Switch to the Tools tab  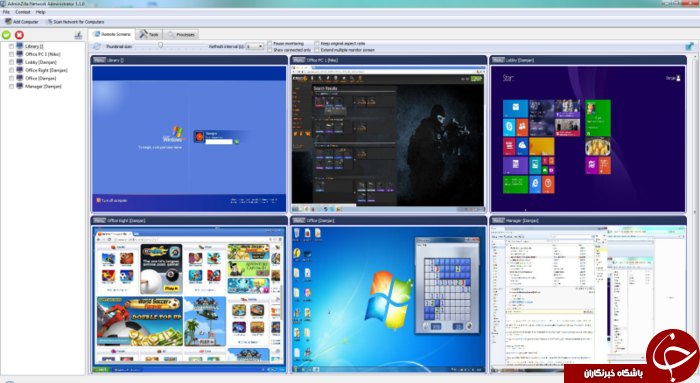149,34
